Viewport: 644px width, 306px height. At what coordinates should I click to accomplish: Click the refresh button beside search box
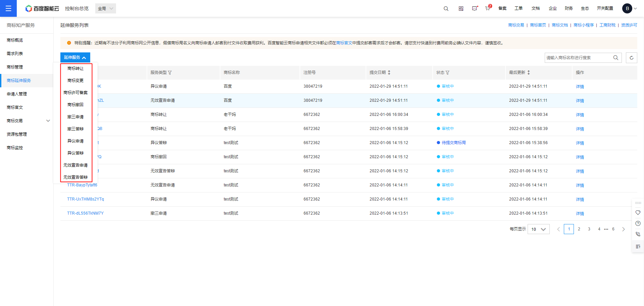(632, 58)
